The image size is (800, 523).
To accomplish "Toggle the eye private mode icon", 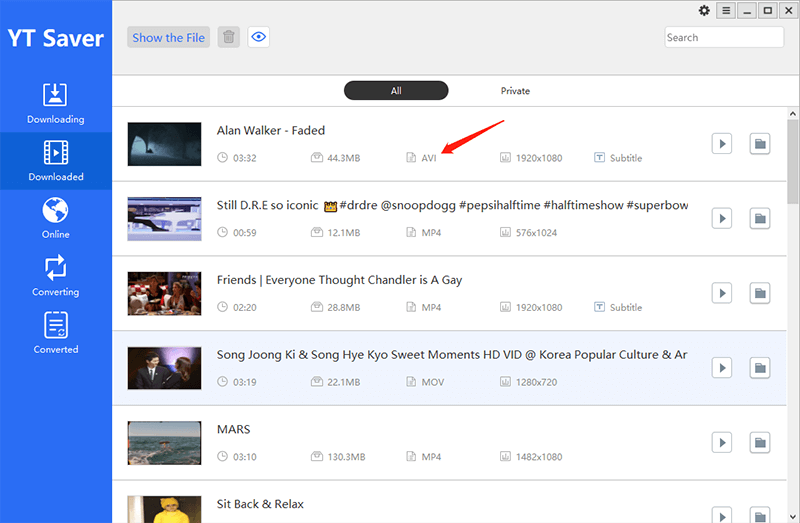I will coord(259,37).
